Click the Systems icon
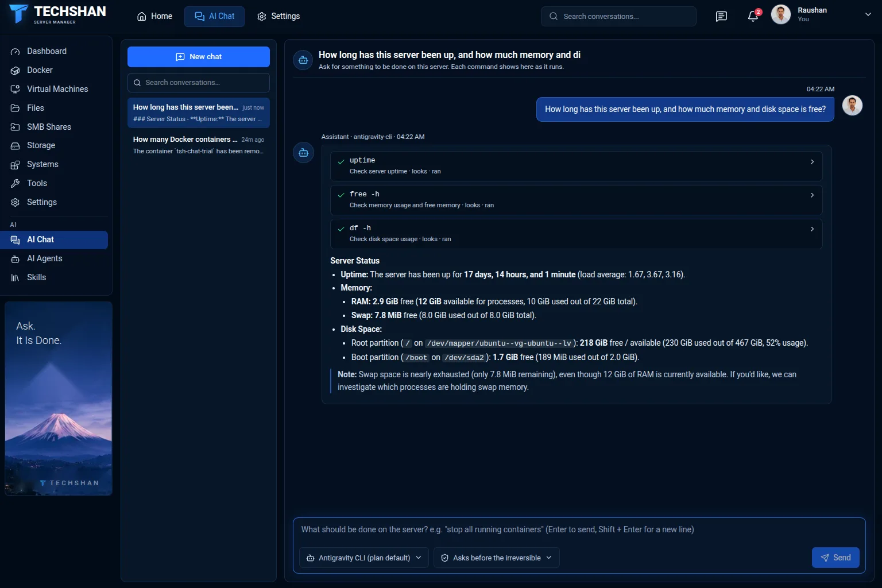Screen dimensions: 882x588 tap(16, 165)
